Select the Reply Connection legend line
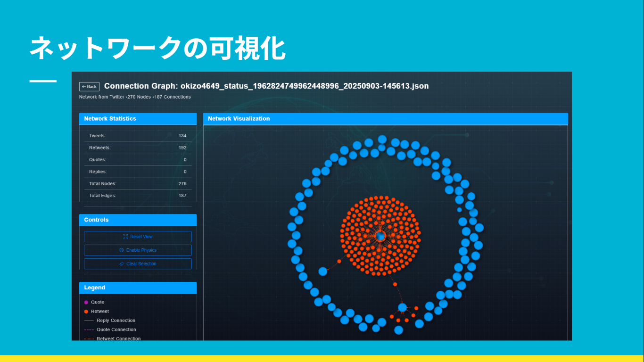Image resolution: width=644 pixels, height=362 pixels. pyautogui.click(x=89, y=321)
